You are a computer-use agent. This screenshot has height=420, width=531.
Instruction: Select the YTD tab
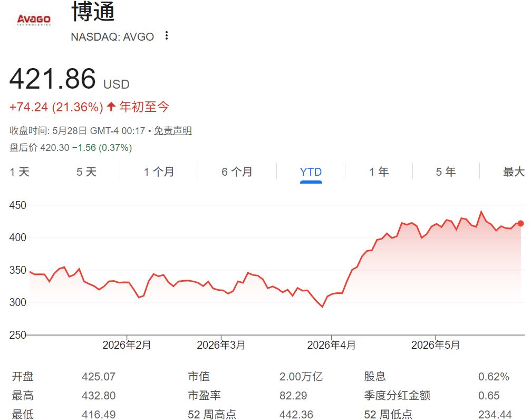coord(311,172)
